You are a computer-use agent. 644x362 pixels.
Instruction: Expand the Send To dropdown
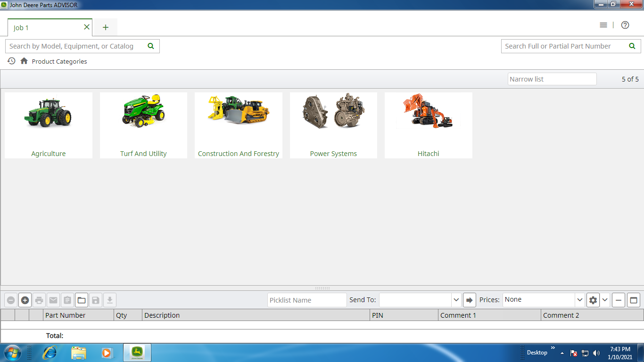[456, 300]
